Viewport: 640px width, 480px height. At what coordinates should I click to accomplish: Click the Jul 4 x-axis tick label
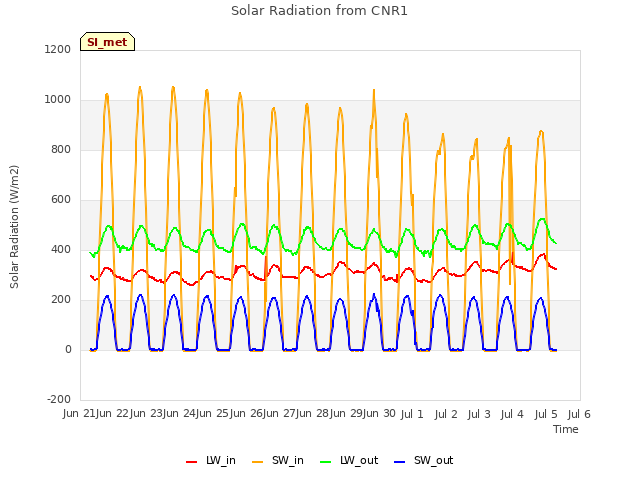[512, 414]
